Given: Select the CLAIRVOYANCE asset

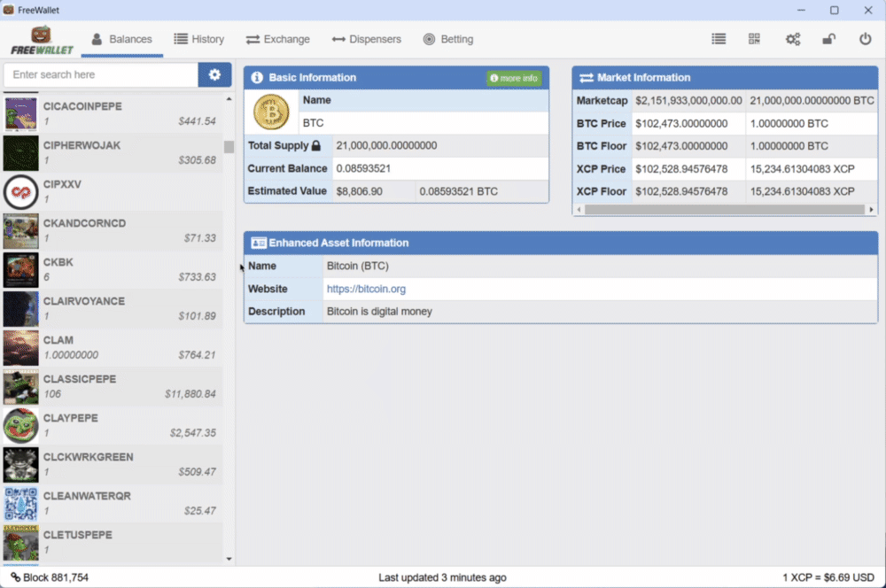Looking at the screenshot, I should click(x=113, y=308).
